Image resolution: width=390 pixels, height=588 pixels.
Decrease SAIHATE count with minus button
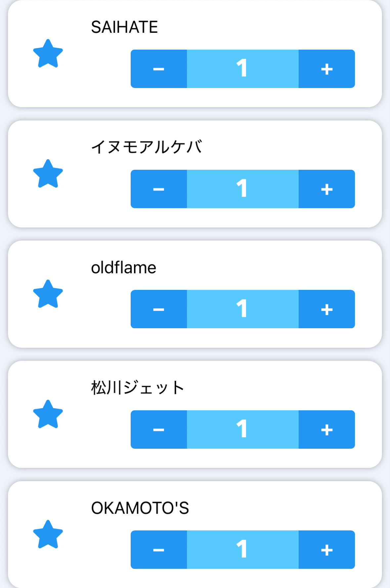[x=159, y=69]
